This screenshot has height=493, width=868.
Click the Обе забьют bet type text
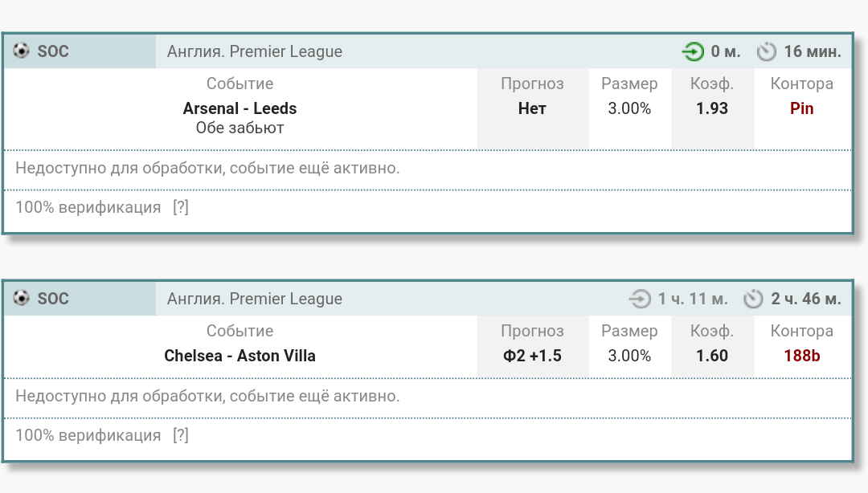240,128
